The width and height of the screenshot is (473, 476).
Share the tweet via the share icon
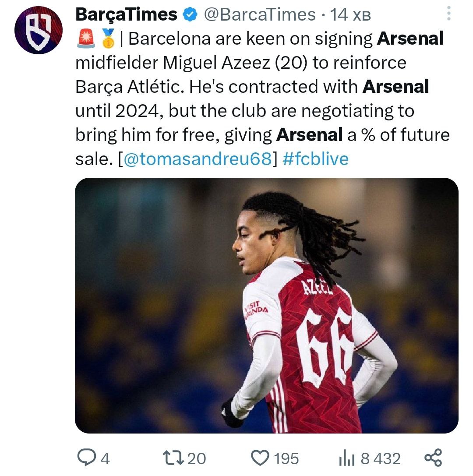tap(433, 458)
